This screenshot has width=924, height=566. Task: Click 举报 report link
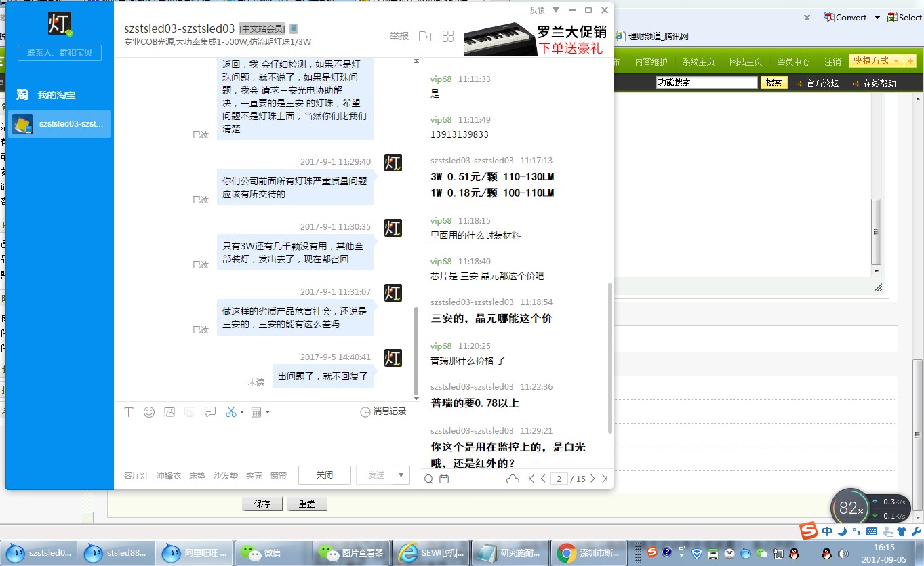click(399, 36)
